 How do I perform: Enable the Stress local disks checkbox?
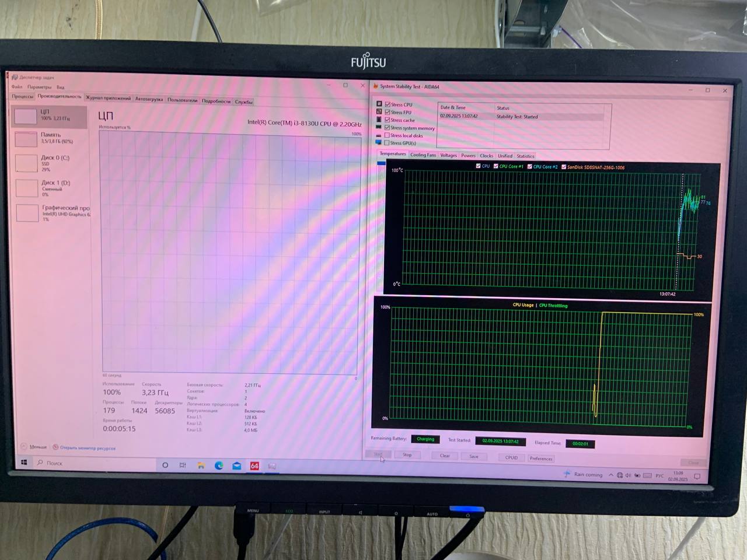coord(387,135)
